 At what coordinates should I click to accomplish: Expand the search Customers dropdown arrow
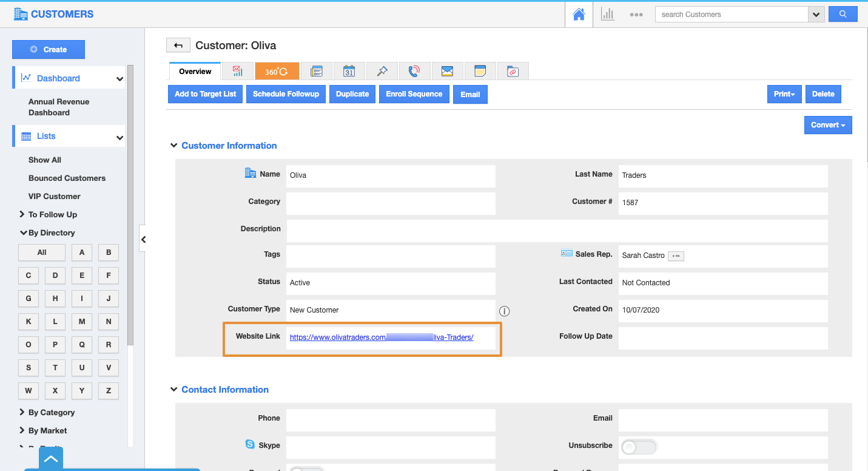pyautogui.click(x=816, y=15)
